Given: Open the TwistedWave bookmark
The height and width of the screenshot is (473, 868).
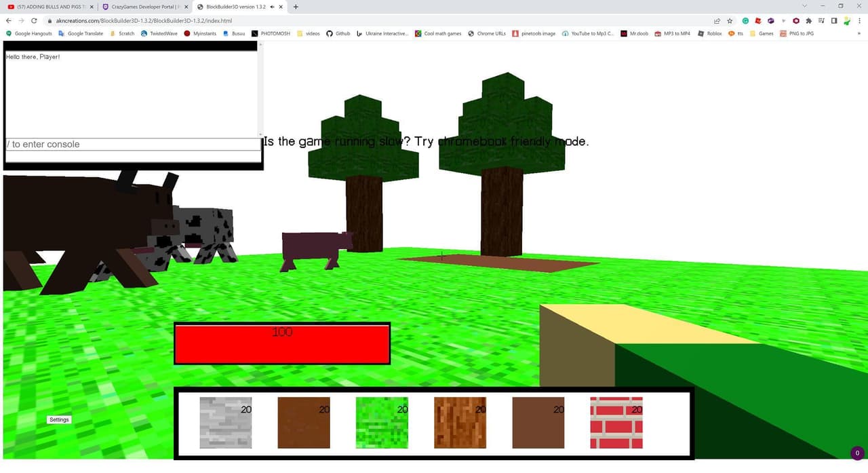Looking at the screenshot, I should click(159, 33).
